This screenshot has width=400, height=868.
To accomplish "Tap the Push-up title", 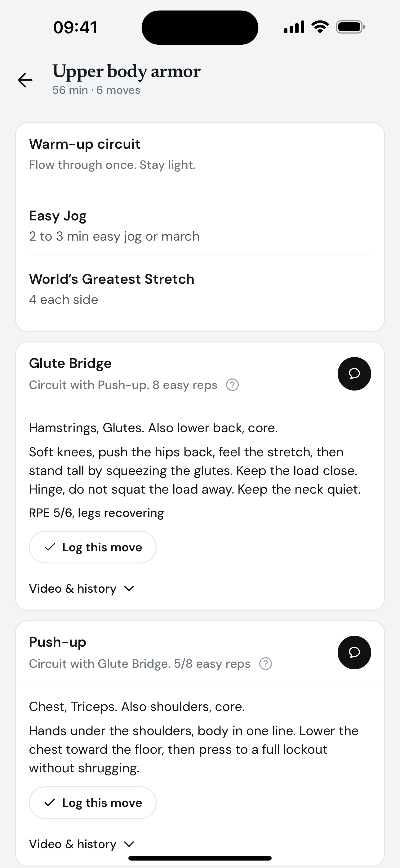I will click(x=58, y=642).
